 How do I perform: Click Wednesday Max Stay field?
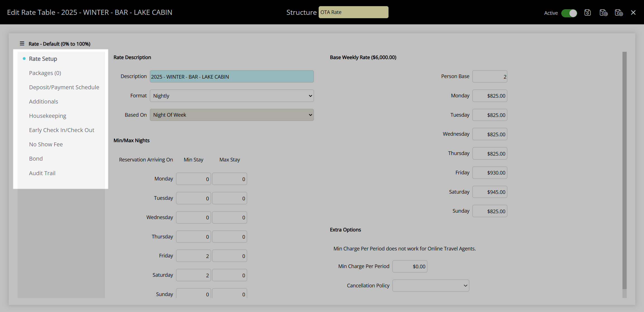229,217
